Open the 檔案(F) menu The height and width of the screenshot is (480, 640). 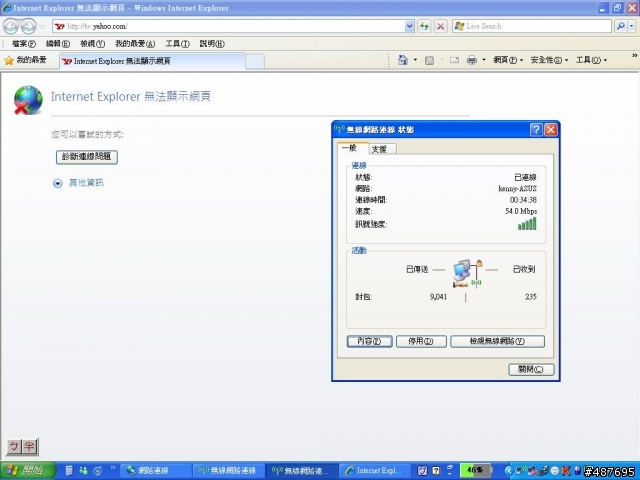[x=24, y=44]
